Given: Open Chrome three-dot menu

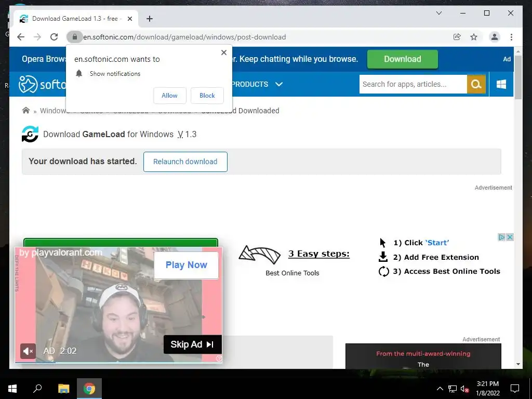Looking at the screenshot, I should tap(511, 37).
